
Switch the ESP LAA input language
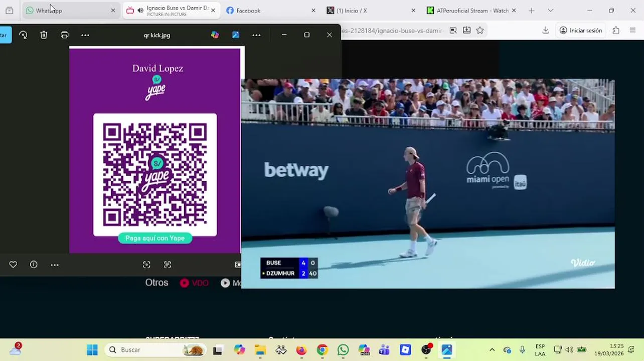540,350
